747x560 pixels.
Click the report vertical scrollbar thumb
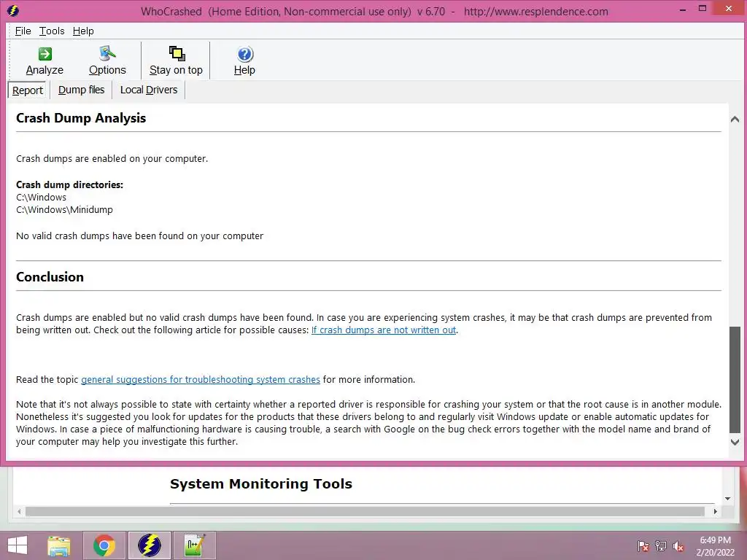point(735,379)
